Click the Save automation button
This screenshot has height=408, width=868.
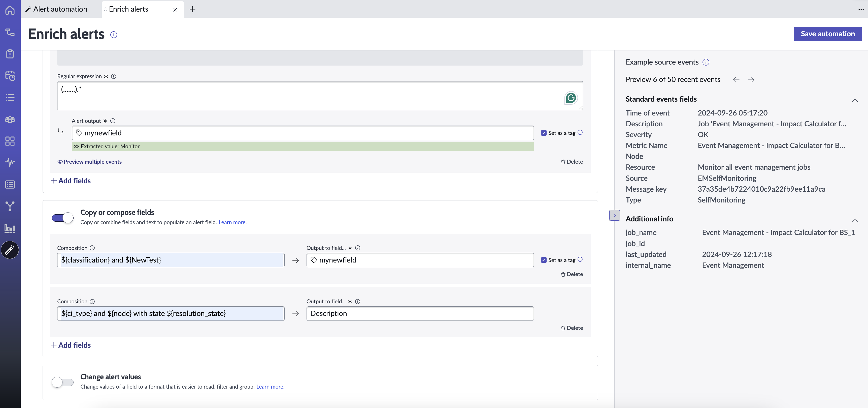827,34
